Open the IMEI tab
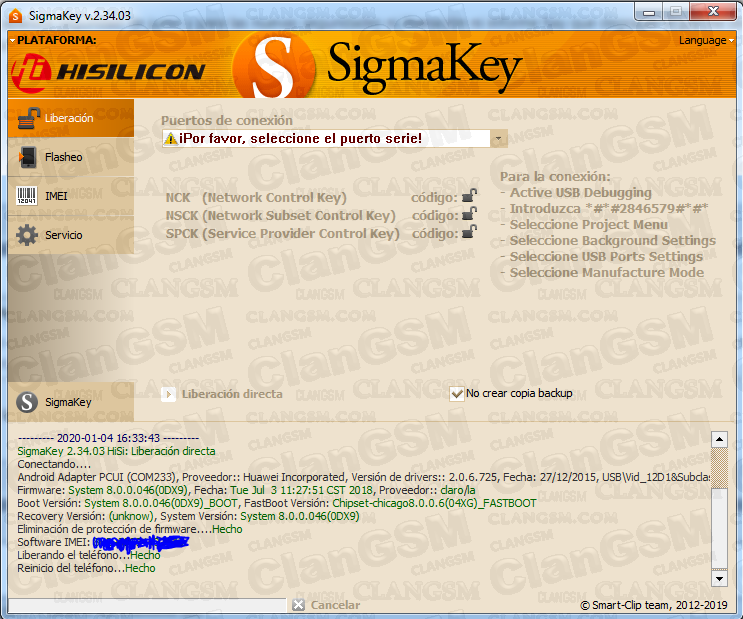 tap(71, 196)
